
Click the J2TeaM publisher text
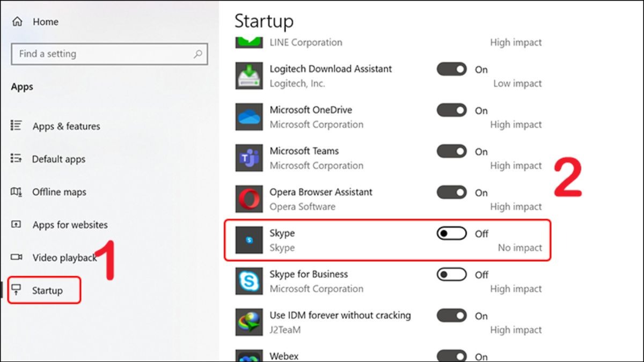[x=285, y=330]
